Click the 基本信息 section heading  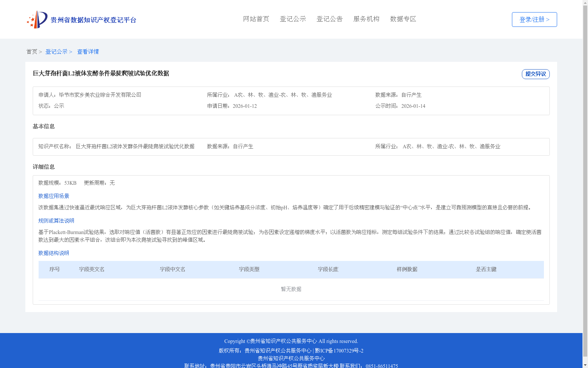44,126
